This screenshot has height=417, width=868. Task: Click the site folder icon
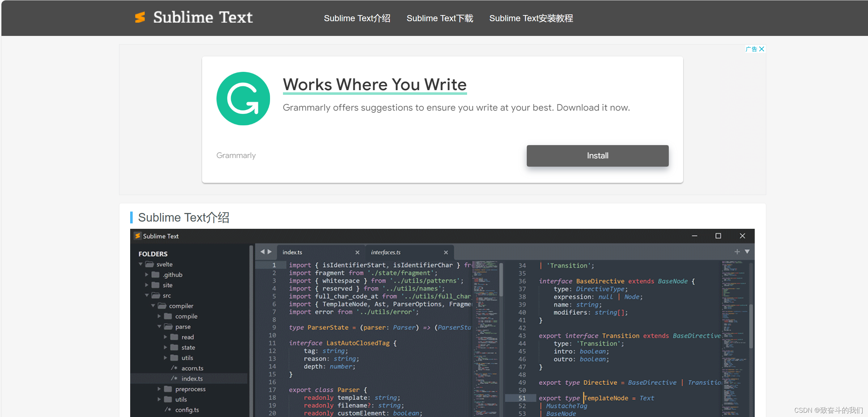tap(155, 285)
